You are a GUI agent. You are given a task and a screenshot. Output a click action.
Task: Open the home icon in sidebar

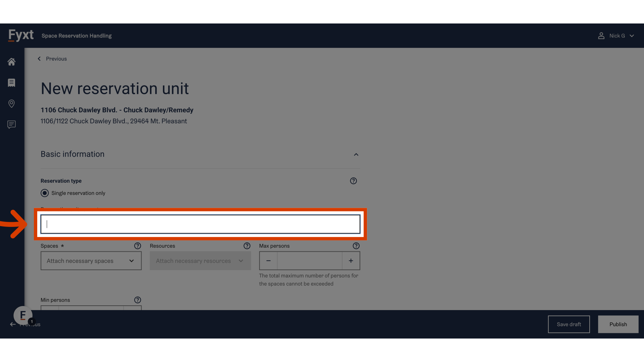[11, 62]
